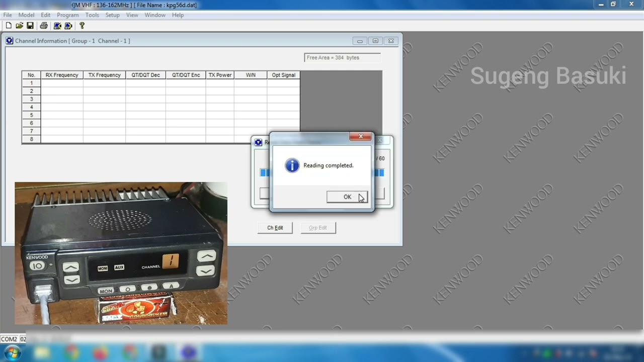The width and height of the screenshot is (644, 362).
Task: Select channel row number 2
Action: pos(31,91)
